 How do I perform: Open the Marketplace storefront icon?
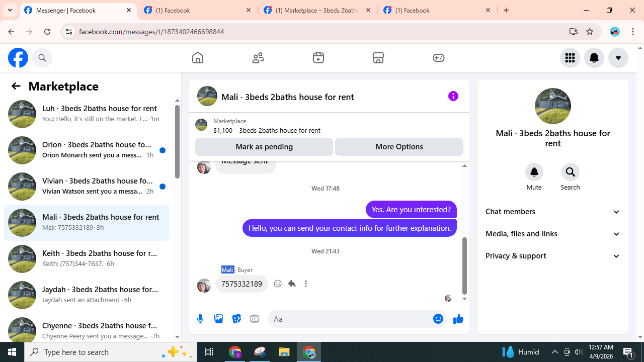378,58
